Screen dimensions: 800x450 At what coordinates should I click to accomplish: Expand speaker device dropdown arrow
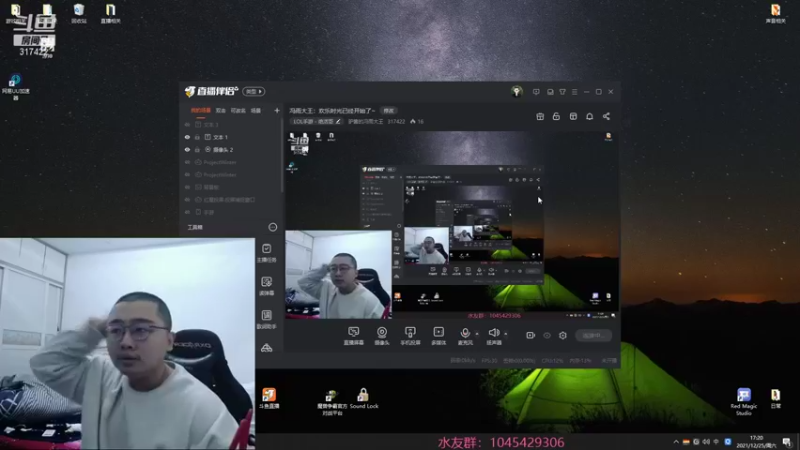506,334
